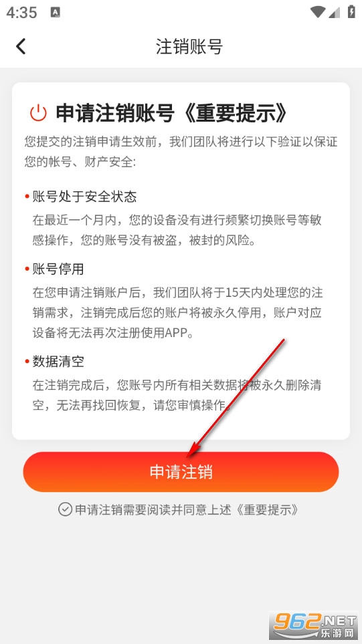Tap the orange 申请注销 button
The width and height of the screenshot is (362, 644).
tap(181, 472)
